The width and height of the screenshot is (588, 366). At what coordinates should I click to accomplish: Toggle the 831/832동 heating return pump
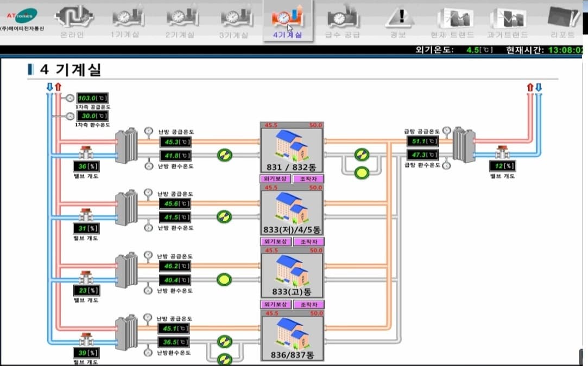coord(225,155)
